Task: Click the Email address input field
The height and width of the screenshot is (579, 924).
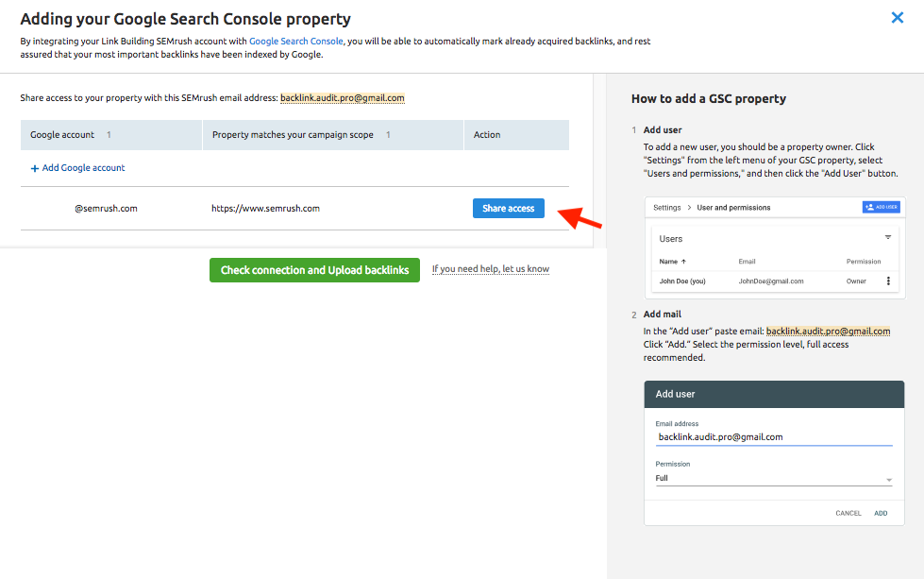Action: 774,437
